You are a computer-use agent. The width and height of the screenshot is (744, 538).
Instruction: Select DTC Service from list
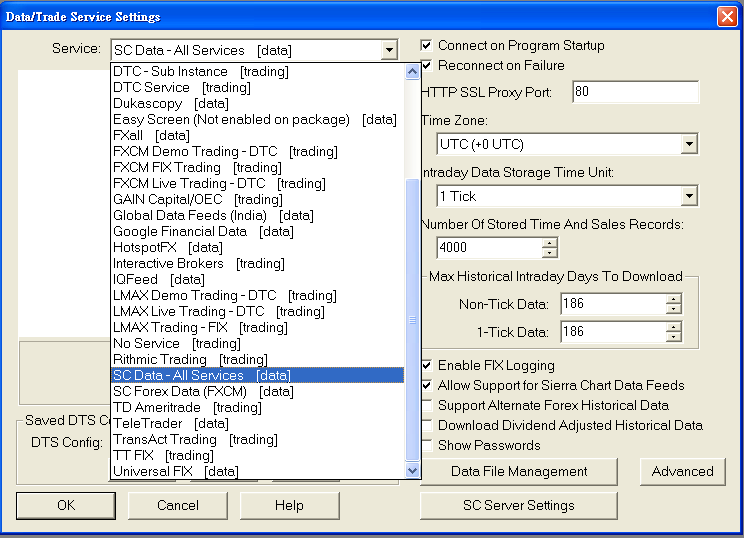(x=258, y=87)
